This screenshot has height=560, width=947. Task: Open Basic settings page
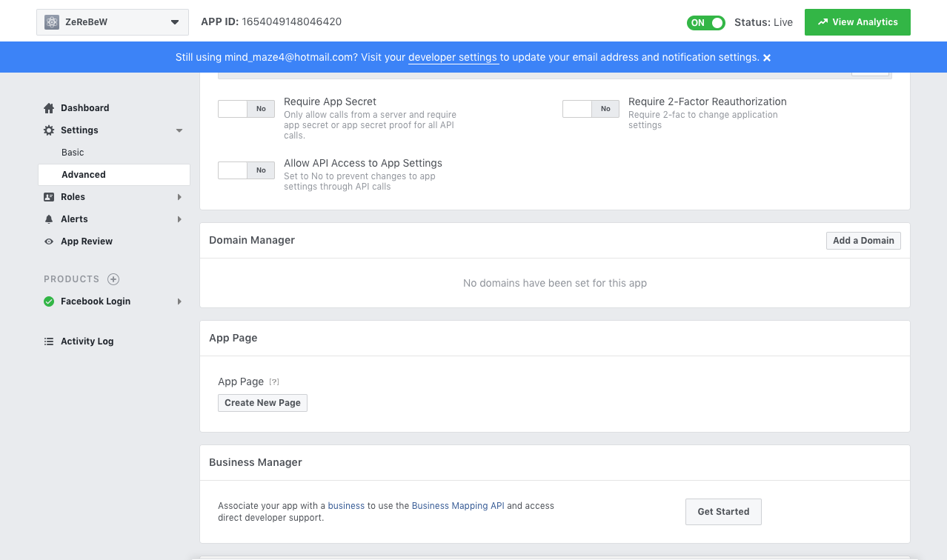(x=73, y=153)
